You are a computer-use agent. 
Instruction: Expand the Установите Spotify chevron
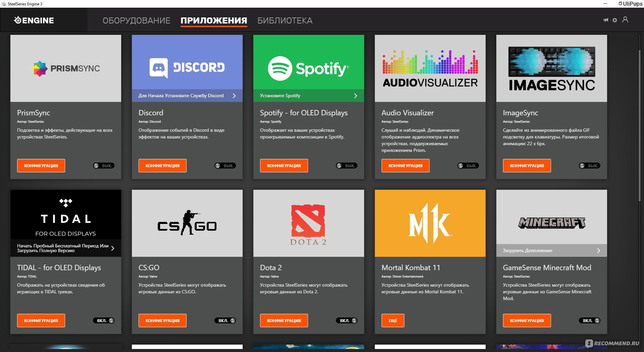pyautogui.click(x=356, y=96)
